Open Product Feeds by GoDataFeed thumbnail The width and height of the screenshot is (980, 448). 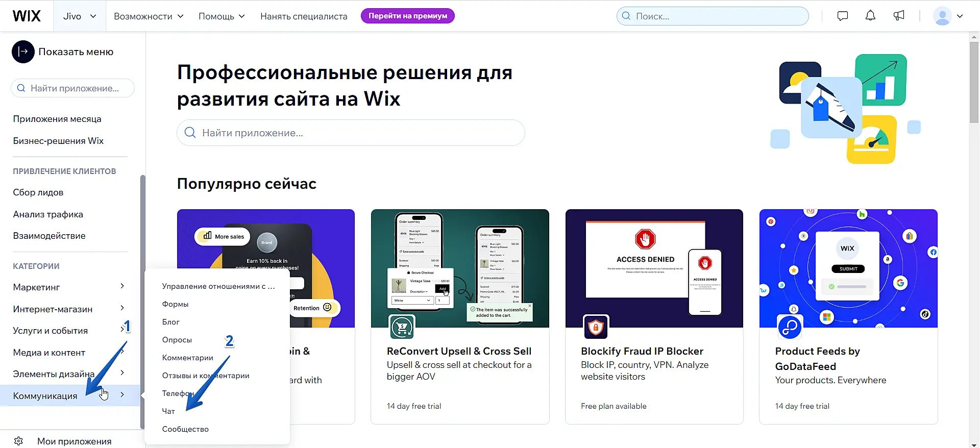[x=848, y=268]
